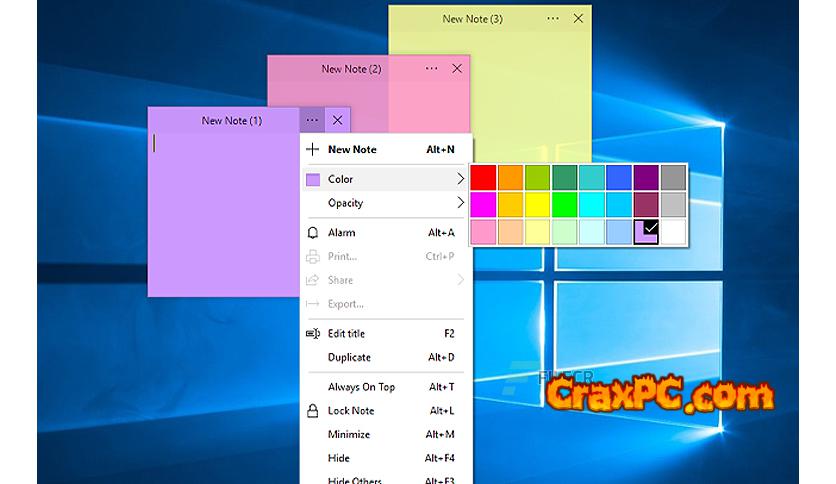Image resolution: width=836 pixels, height=484 pixels.
Task: Click the New Note (1) title bar text
Action: 231,121
